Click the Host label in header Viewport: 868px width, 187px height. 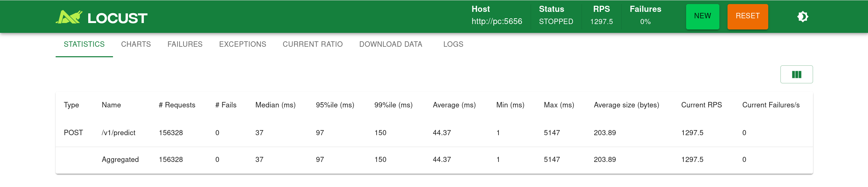click(x=480, y=9)
